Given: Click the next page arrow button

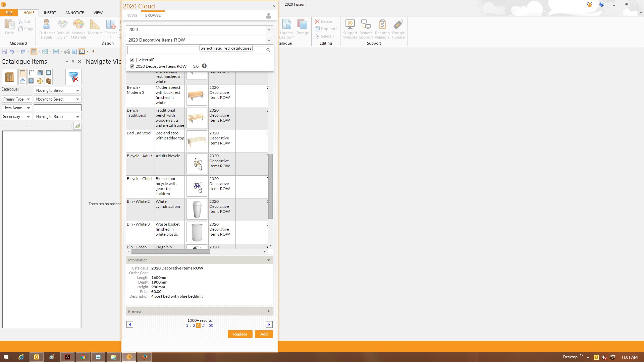Looking at the screenshot, I should coord(269,324).
